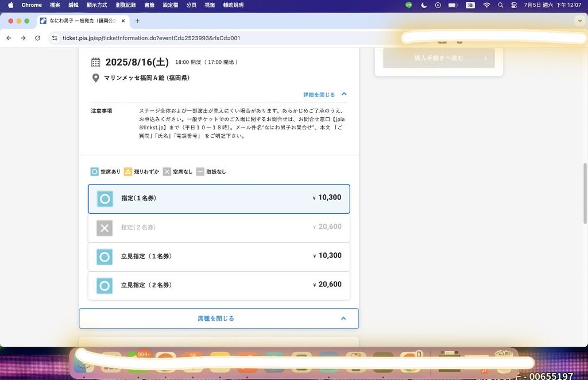Click 詳細を閉じる link
This screenshot has height=380, width=588.
pyautogui.click(x=319, y=95)
